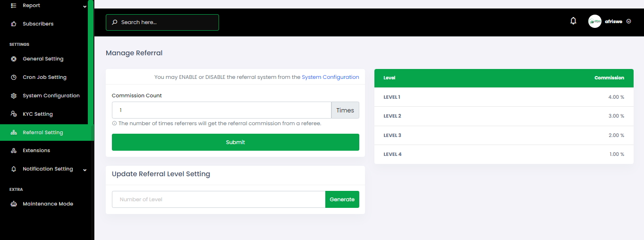Viewport: 644px width, 240px height.
Task: Click the System Configuration gear icon
Action: click(x=13, y=96)
